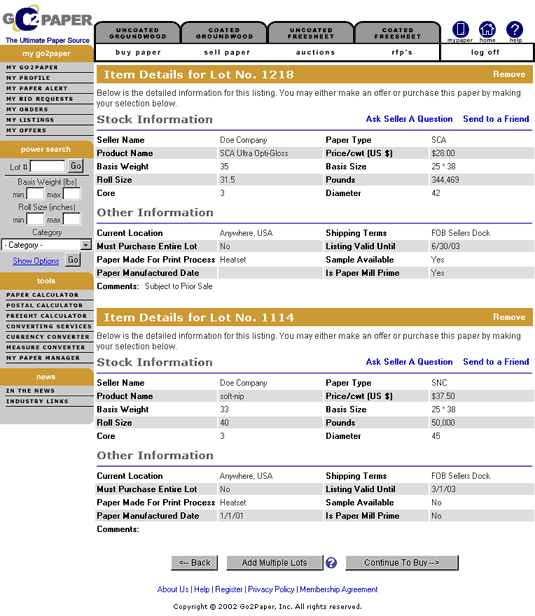This screenshot has width=535, height=616.
Task: Send Lot 1114 to a Friend
Action: coord(496,362)
